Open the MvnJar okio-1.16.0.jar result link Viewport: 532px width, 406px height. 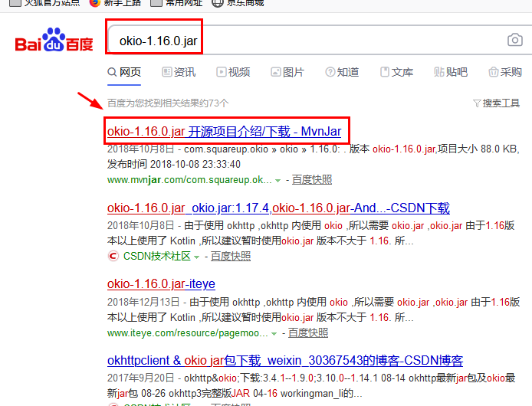(x=225, y=131)
